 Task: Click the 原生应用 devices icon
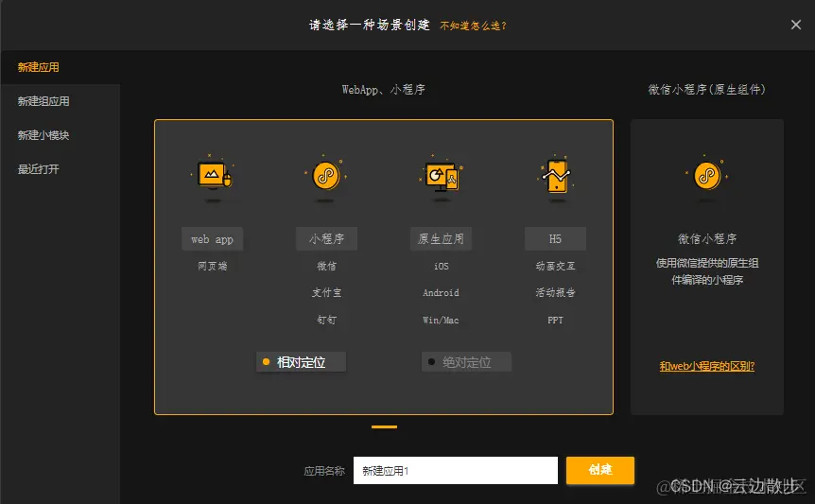click(x=441, y=176)
